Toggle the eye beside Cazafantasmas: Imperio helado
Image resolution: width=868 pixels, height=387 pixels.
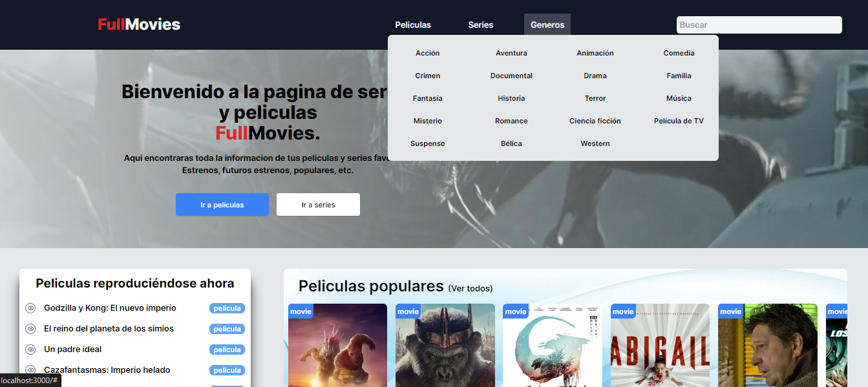click(x=30, y=370)
